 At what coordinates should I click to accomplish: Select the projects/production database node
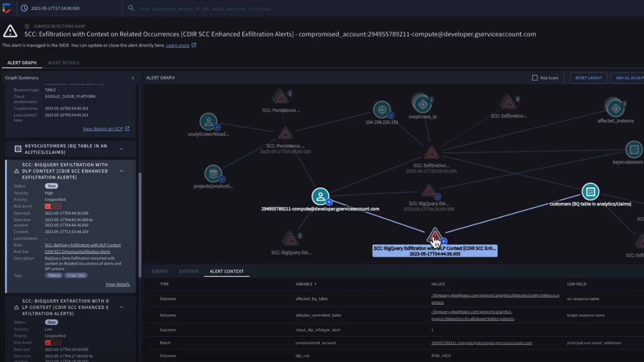coord(213,173)
